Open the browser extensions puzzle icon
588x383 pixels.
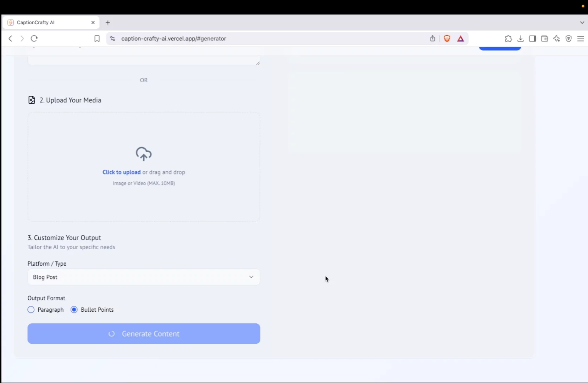[508, 39]
